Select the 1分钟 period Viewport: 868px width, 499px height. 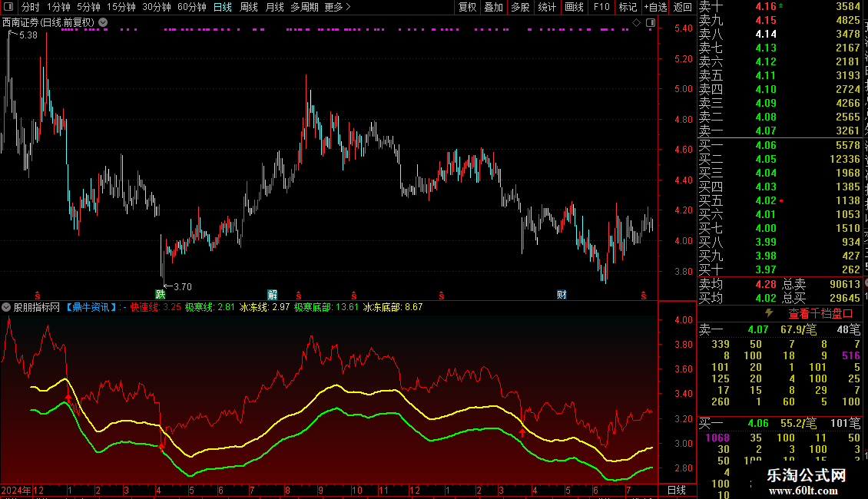[x=58, y=7]
